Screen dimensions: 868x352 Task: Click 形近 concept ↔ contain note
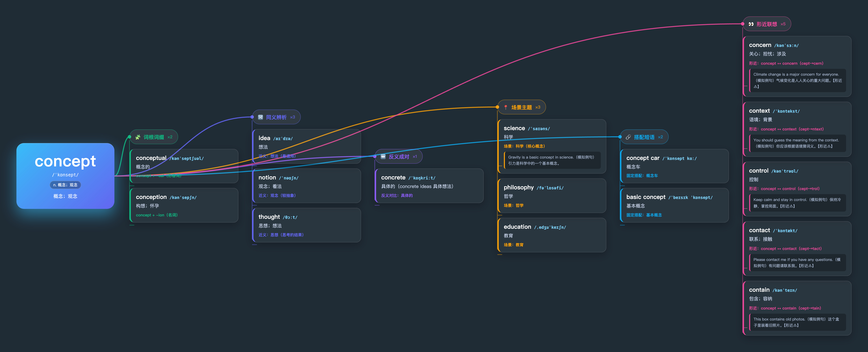(x=785, y=308)
